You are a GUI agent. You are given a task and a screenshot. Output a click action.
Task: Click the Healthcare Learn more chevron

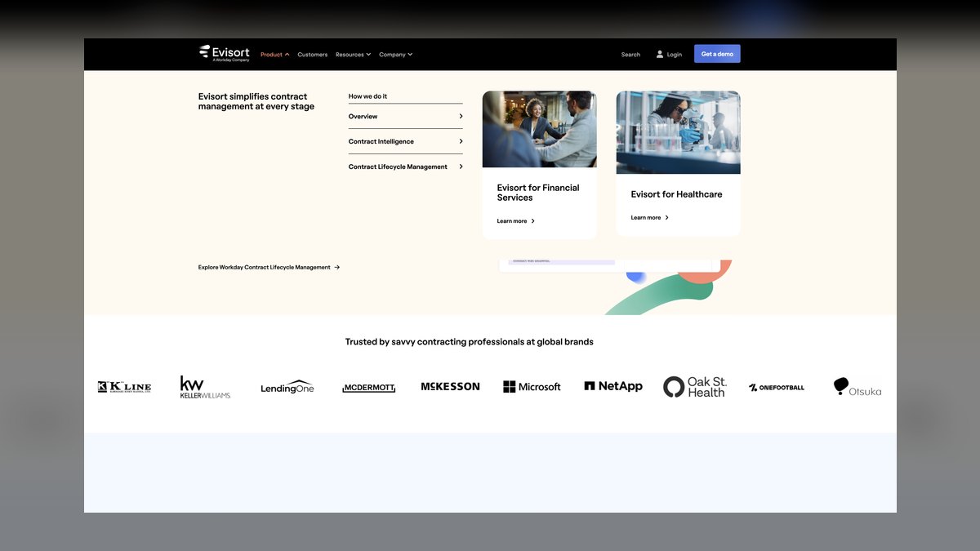(x=667, y=218)
